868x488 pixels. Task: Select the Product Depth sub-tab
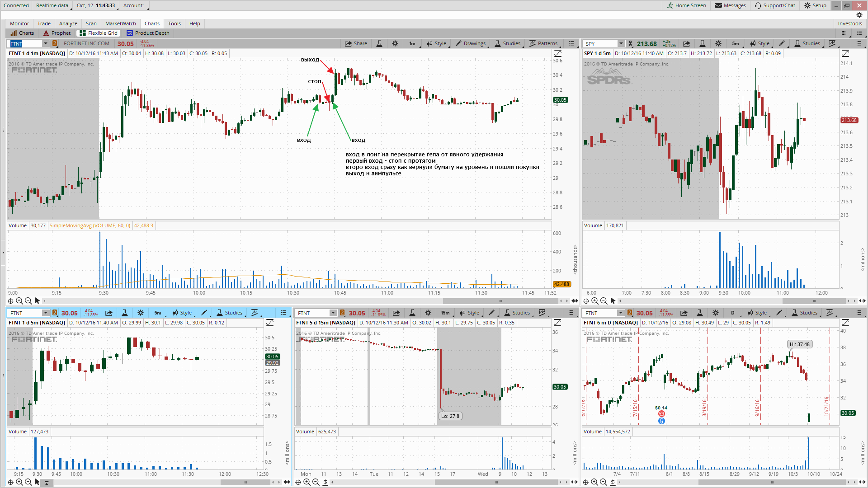click(x=148, y=33)
